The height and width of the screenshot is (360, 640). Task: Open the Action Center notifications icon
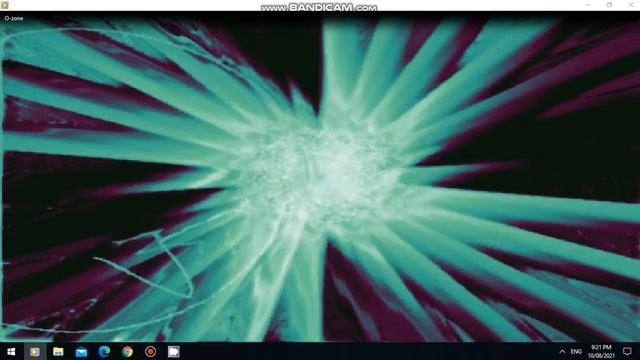coord(627,351)
